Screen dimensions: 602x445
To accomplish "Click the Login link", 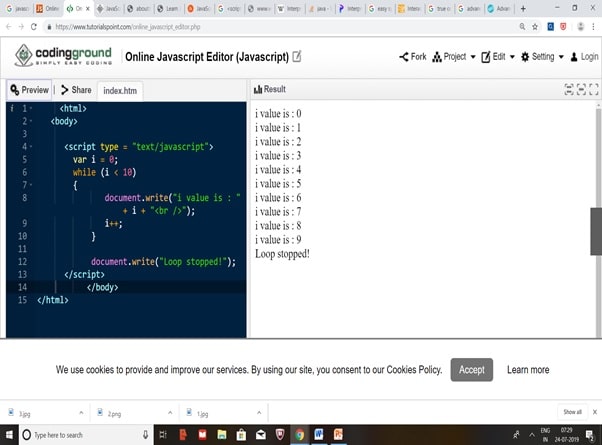I will [x=584, y=57].
